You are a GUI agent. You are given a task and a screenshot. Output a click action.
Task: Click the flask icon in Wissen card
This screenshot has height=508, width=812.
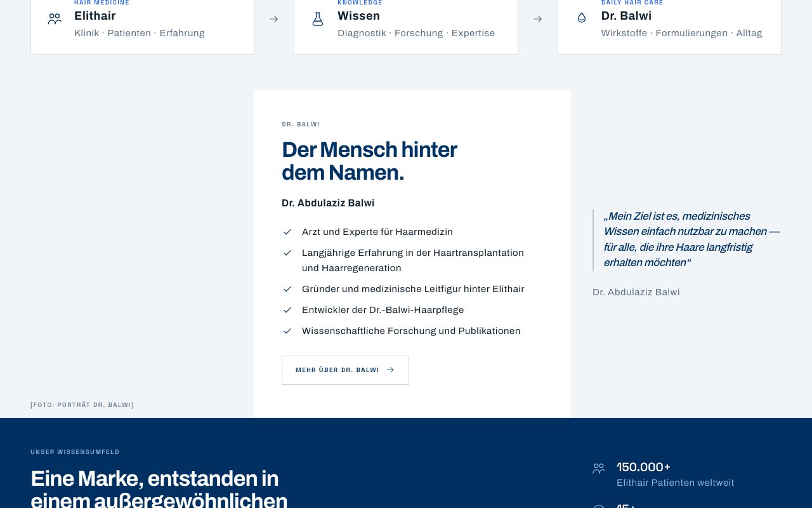[318, 19]
